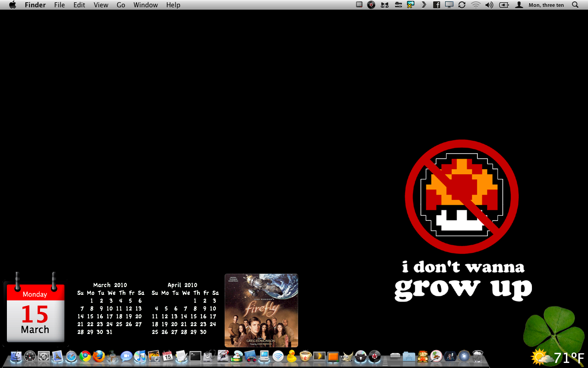Viewport: 588px width, 368px height.
Task: Click the 71°F weather widget
Action: click(558, 357)
